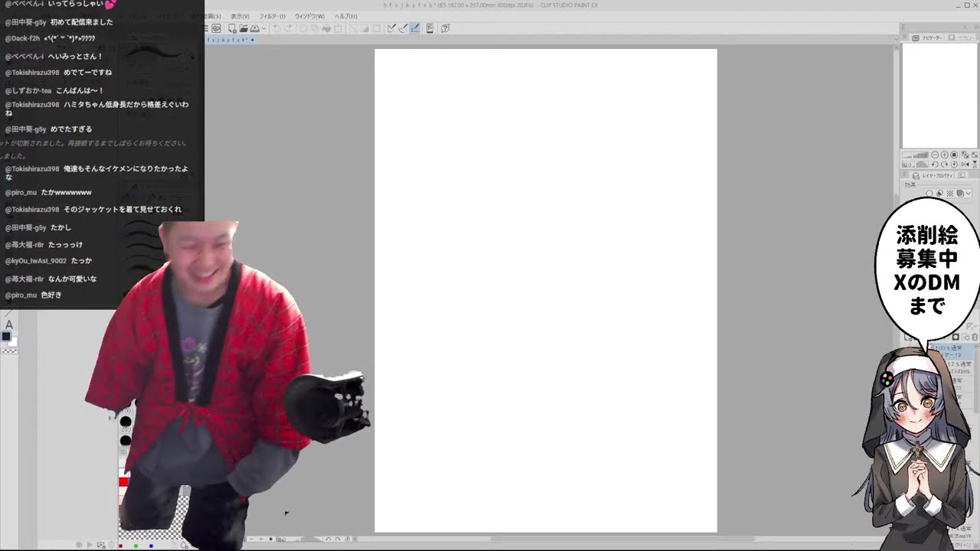
Task: Click the white drawing canvas
Action: click(x=546, y=291)
